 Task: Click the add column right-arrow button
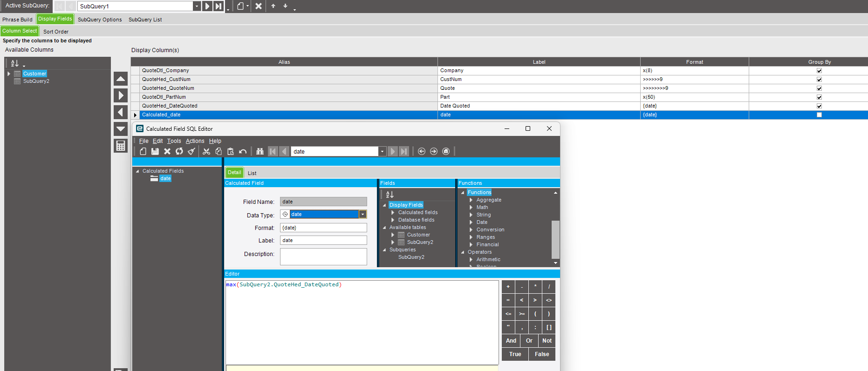click(x=121, y=95)
